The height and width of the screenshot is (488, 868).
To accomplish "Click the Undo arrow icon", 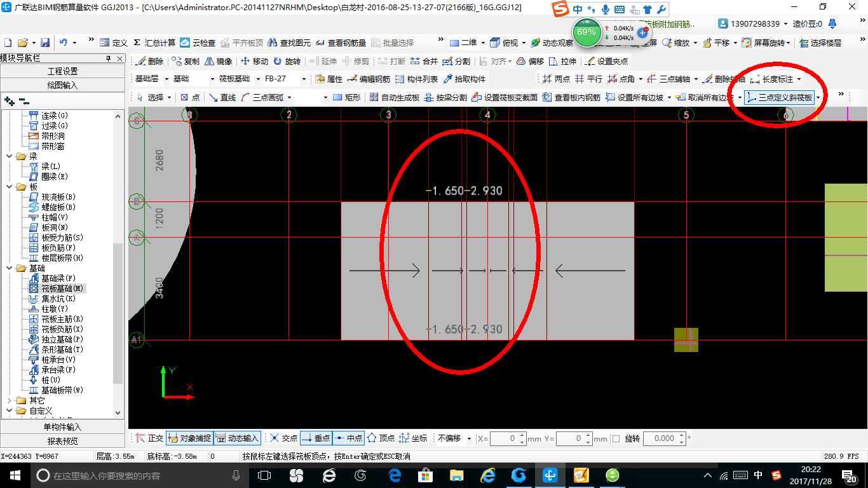I will coord(64,43).
